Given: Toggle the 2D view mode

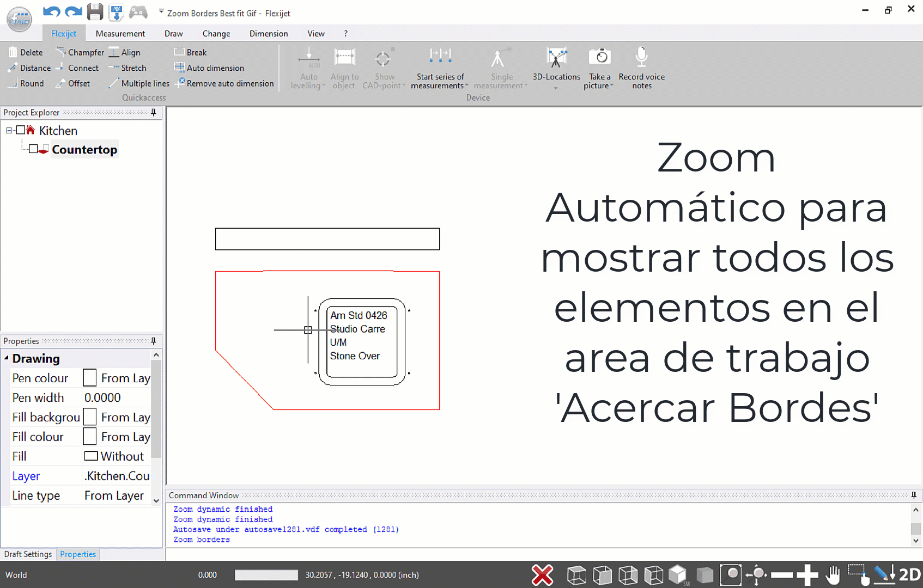Looking at the screenshot, I should (x=909, y=575).
